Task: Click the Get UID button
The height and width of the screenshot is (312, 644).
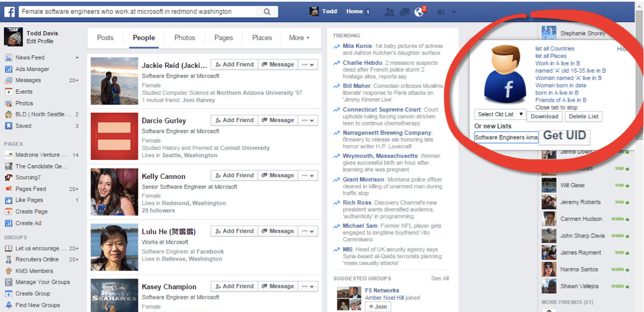Action: 564,135
